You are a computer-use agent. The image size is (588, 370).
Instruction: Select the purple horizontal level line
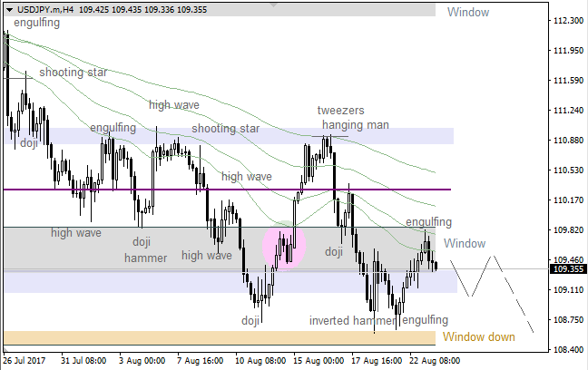[227, 190]
